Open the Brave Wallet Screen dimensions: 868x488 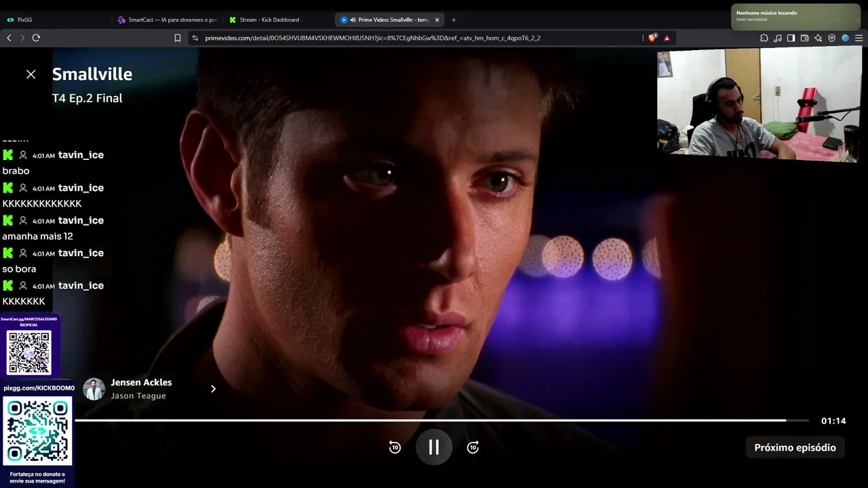[805, 38]
